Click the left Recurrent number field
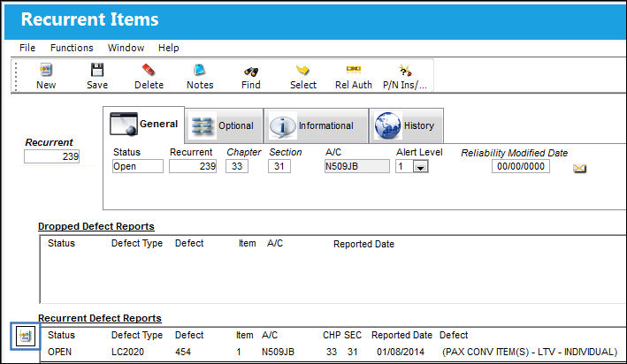This screenshot has width=627, height=364. pos(51,156)
